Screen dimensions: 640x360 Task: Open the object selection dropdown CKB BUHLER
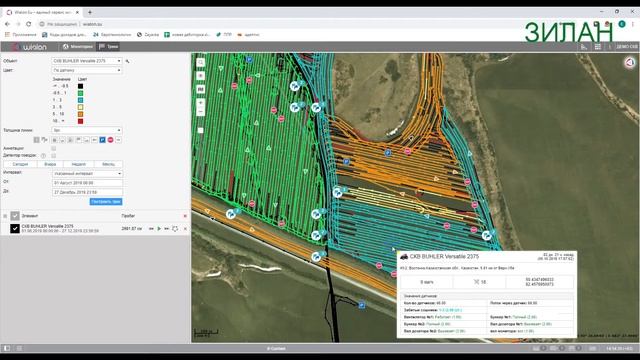[x=87, y=61]
